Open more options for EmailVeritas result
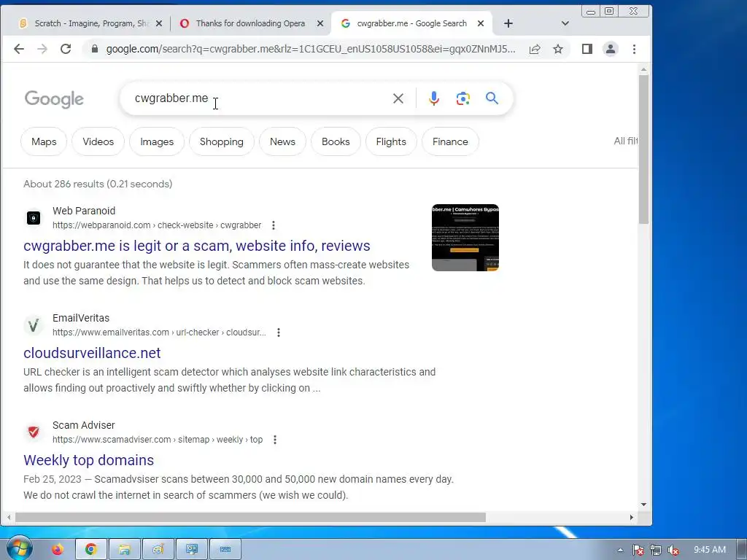Viewport: 747px width, 560px height. point(279,332)
